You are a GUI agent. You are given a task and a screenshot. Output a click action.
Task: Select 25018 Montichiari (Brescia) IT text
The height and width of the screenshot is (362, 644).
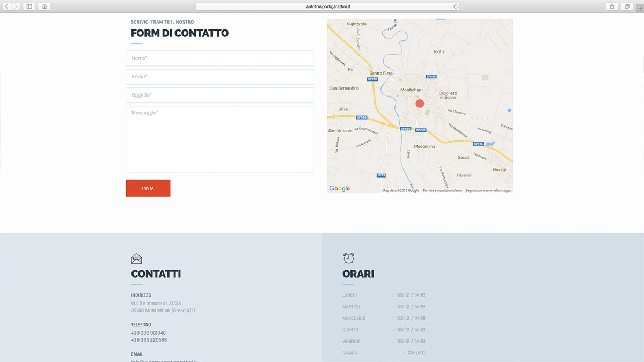163,311
